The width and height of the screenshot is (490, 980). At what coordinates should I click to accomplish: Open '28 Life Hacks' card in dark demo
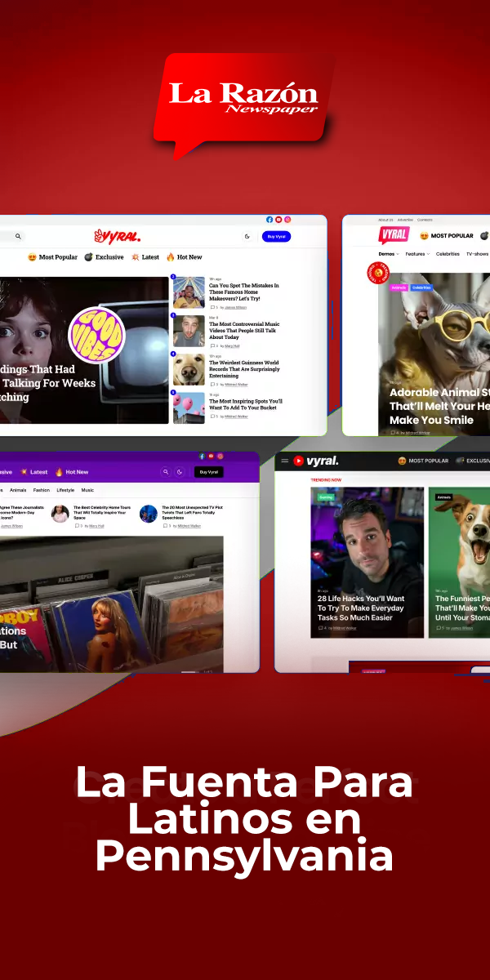[x=367, y=562]
